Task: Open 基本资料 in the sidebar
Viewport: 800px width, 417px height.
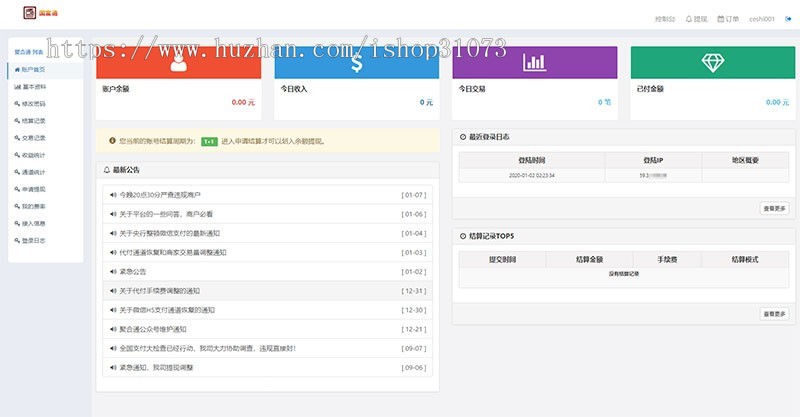Action: pyautogui.click(x=32, y=87)
